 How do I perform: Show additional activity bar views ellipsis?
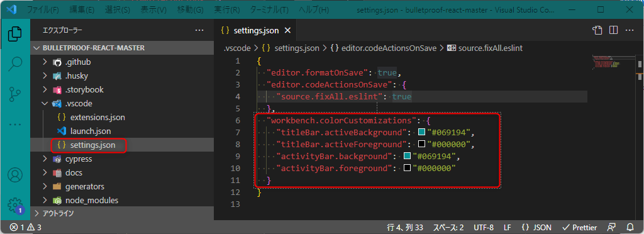pos(15,125)
